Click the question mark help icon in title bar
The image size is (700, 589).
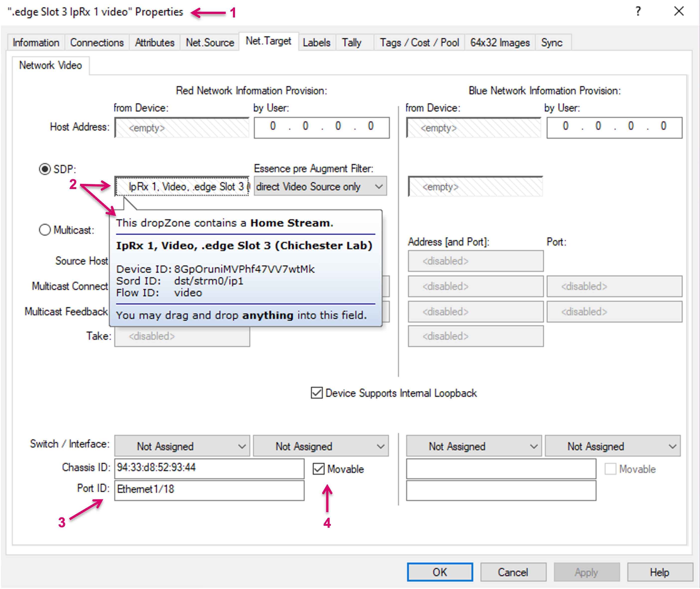[x=638, y=11]
